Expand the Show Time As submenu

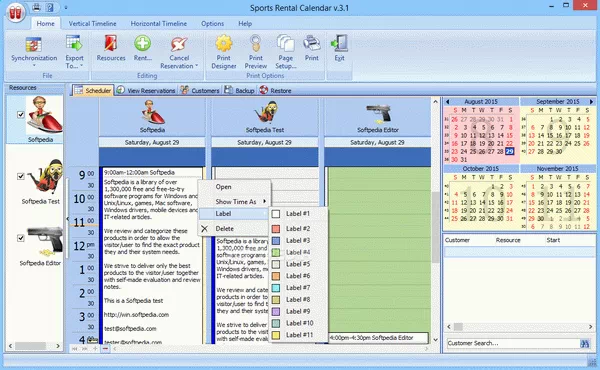click(x=264, y=201)
